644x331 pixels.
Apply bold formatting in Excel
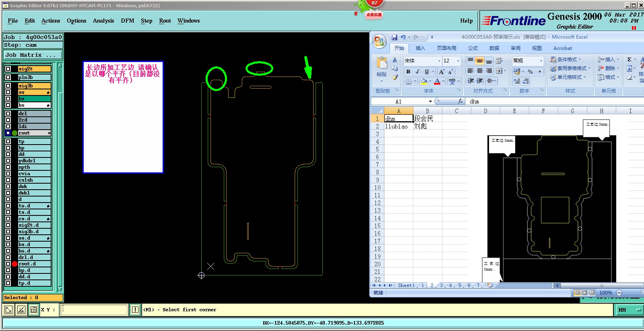[x=408, y=72]
